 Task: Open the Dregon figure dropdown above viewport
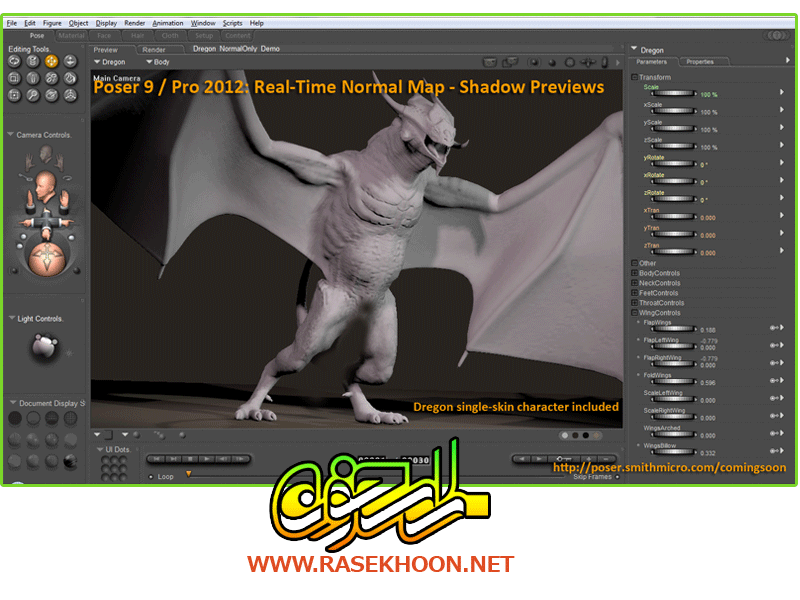109,62
